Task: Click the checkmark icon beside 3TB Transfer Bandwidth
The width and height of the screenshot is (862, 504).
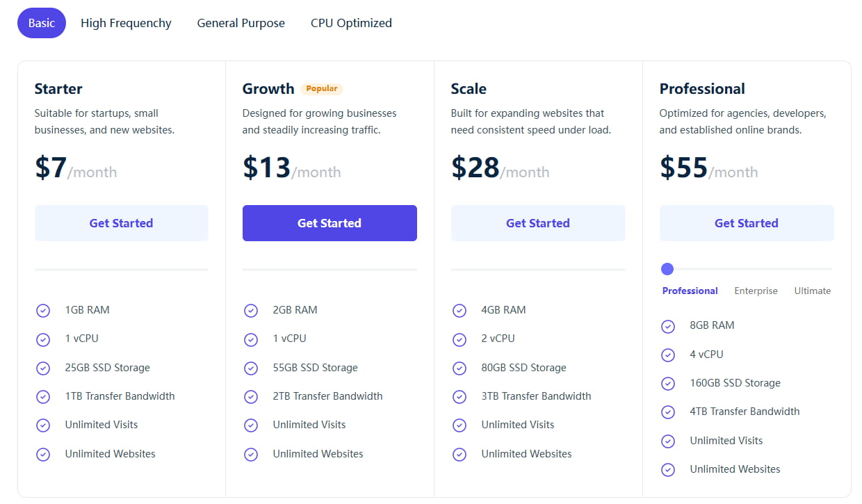Action: (x=460, y=397)
